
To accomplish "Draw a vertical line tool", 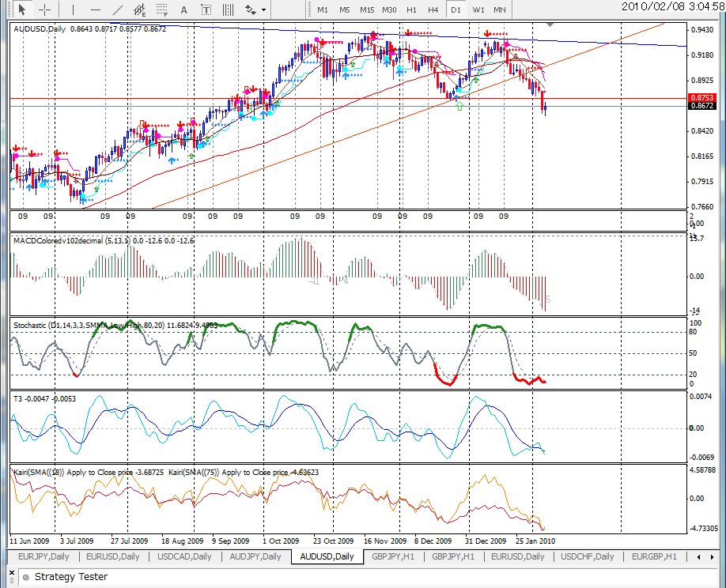I will [73, 9].
